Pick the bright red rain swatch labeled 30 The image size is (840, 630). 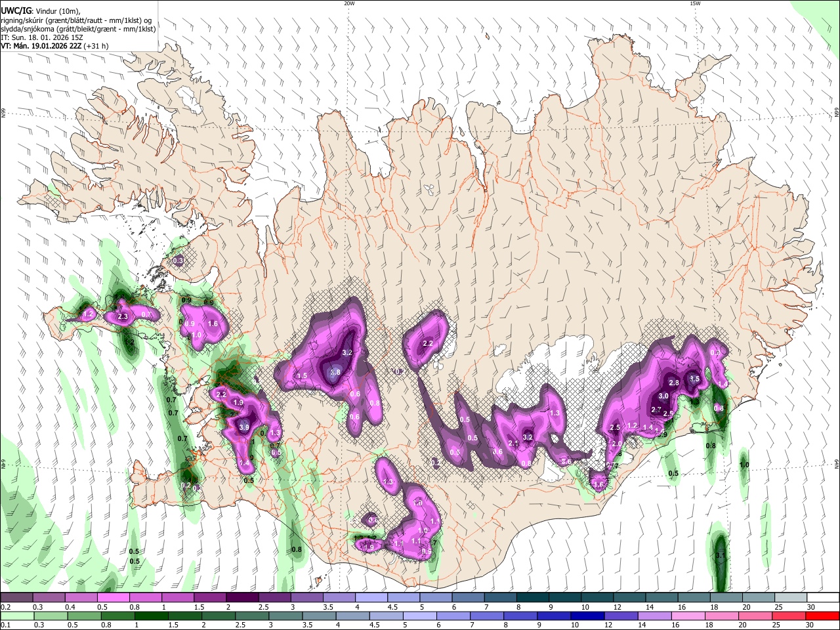pyautogui.click(x=822, y=616)
